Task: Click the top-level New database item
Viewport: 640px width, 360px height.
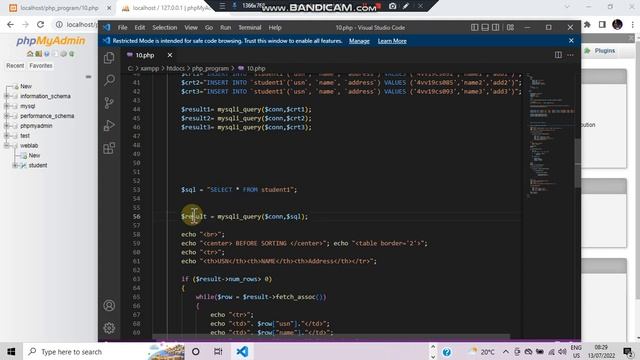Action: 26,87
